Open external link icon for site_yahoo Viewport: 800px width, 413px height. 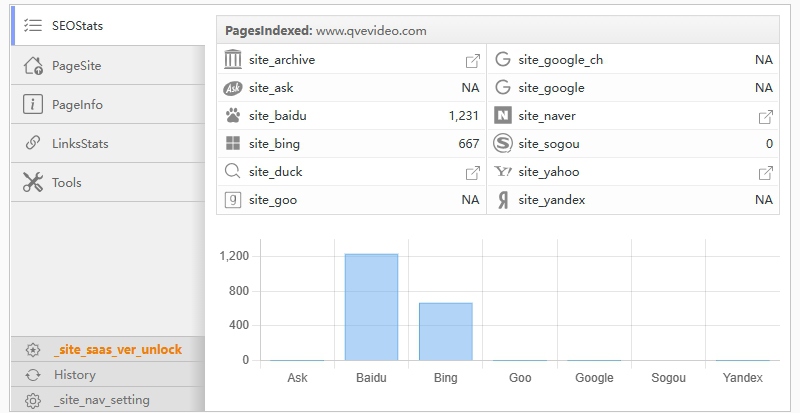point(765,172)
